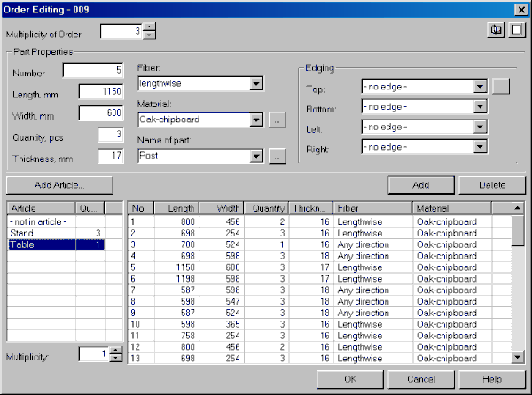Click the Add Article... button

pos(59,185)
